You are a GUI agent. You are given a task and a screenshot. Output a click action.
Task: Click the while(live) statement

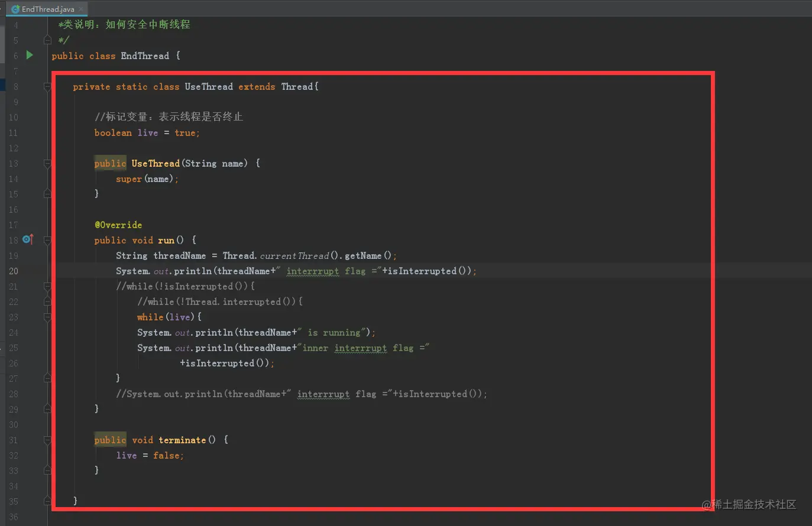pos(169,317)
